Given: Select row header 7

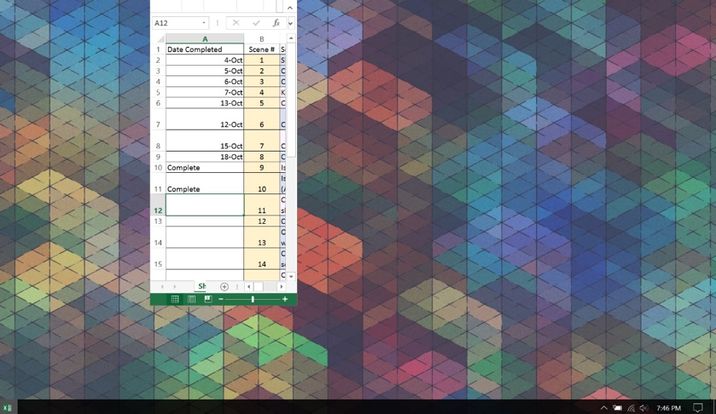Looking at the screenshot, I should click(x=158, y=119).
